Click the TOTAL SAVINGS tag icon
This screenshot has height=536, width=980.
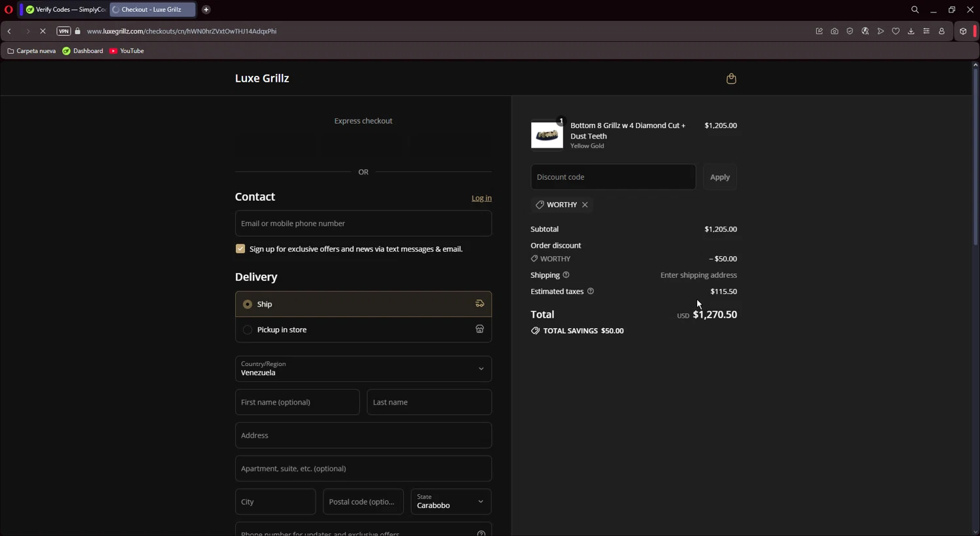point(535,331)
